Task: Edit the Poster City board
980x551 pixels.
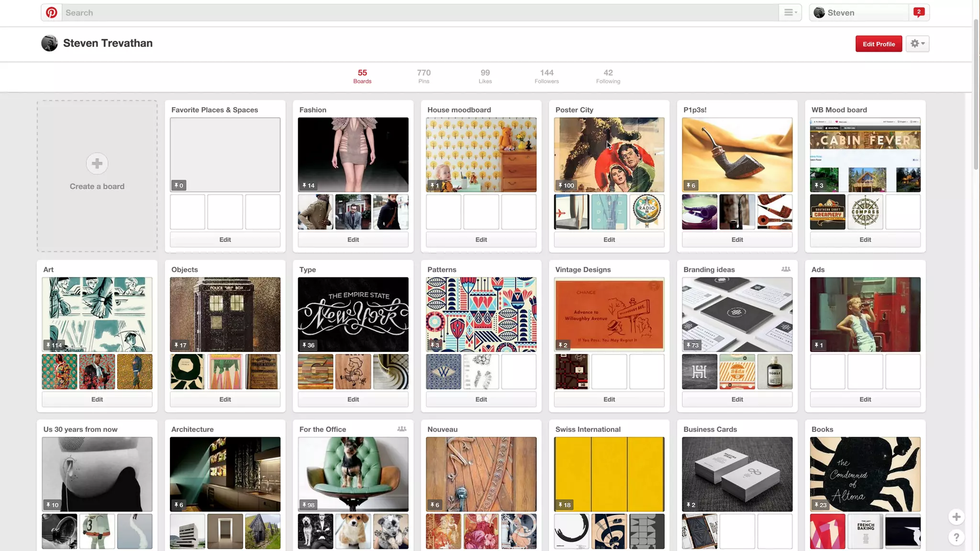Action: pos(609,240)
